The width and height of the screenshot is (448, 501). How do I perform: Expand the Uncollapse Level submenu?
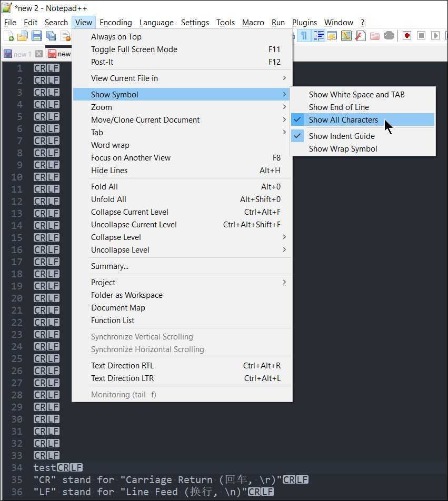click(x=182, y=250)
